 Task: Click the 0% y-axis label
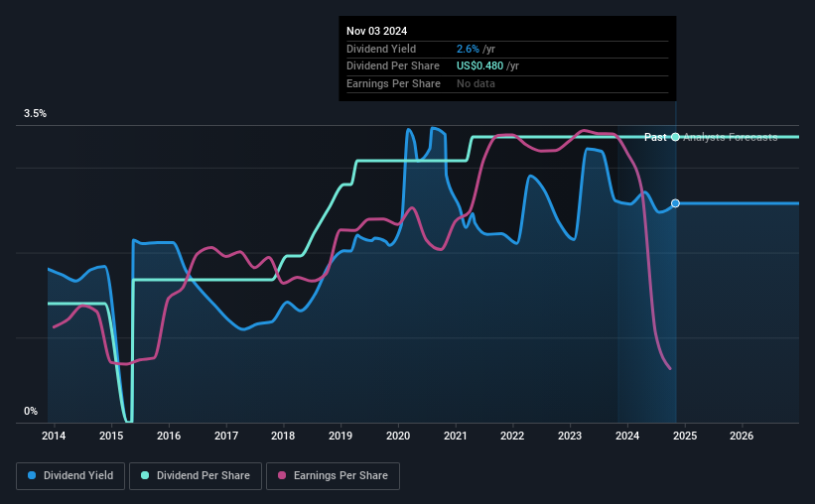31,411
